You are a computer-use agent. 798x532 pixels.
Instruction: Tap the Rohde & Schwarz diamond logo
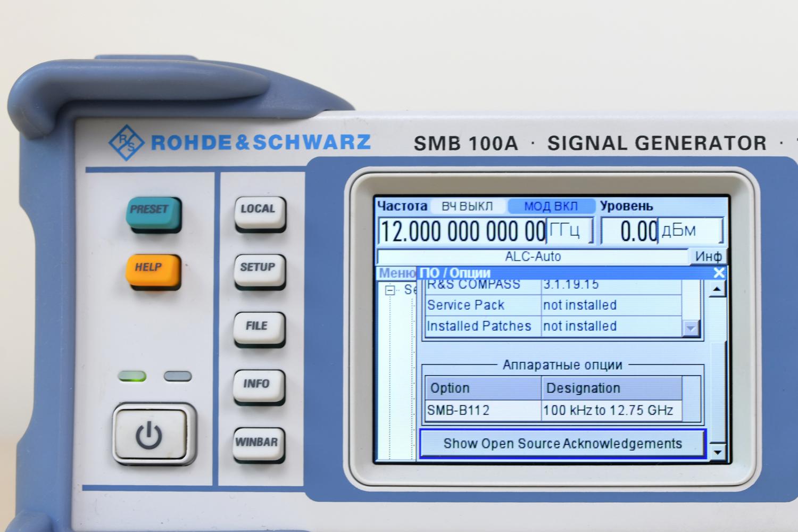tap(126, 142)
